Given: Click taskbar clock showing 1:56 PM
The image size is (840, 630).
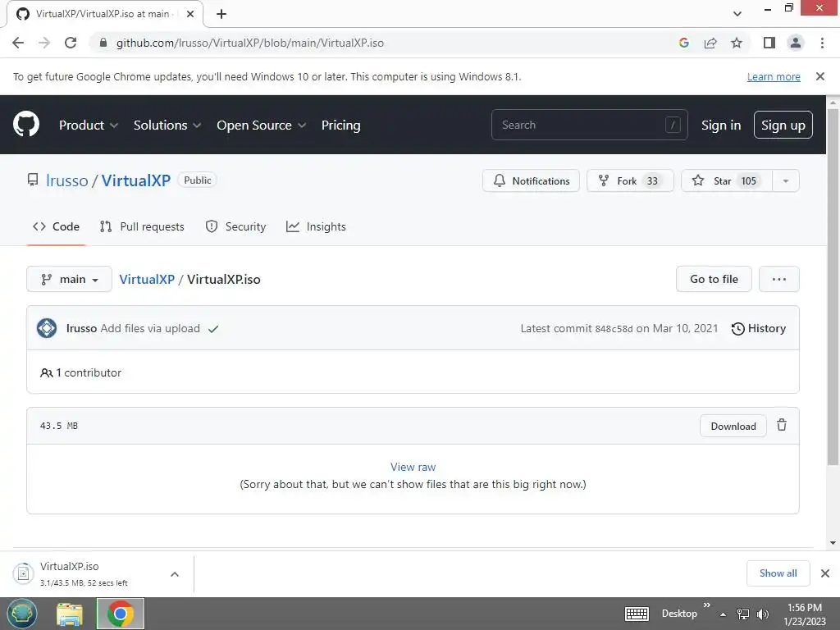Looking at the screenshot, I should click(x=804, y=614).
